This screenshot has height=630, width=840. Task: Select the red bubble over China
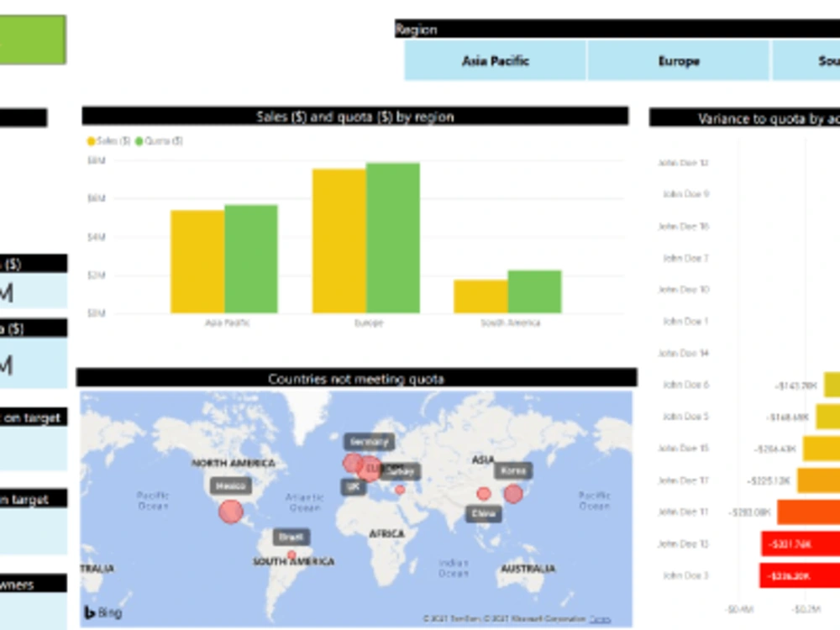pyautogui.click(x=483, y=494)
